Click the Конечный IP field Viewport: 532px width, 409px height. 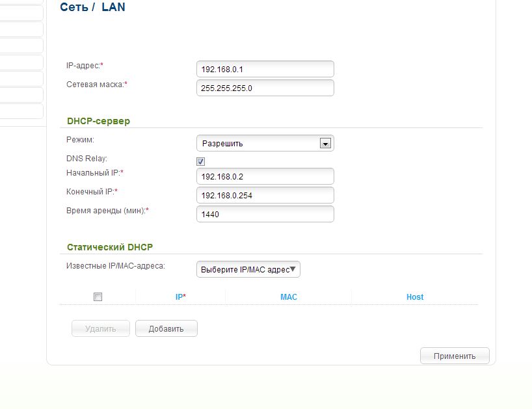point(265,195)
